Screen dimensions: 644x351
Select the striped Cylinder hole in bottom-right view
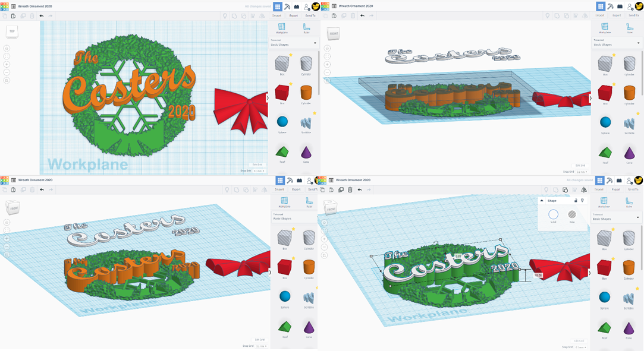(629, 238)
